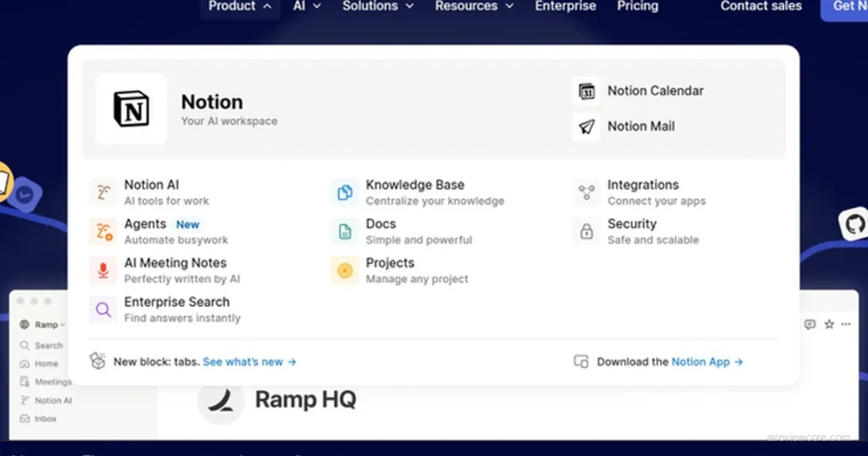The height and width of the screenshot is (456, 868).
Task: Expand the AI dropdown in navigation
Action: 307,6
